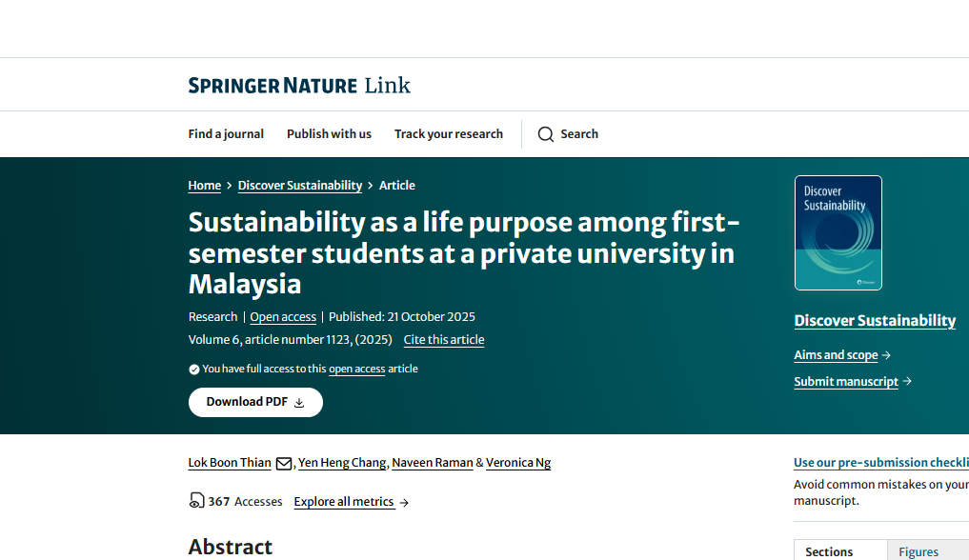Viewport: 969px width, 560px height.
Task: Switch to the Figures tab
Action: (918, 550)
